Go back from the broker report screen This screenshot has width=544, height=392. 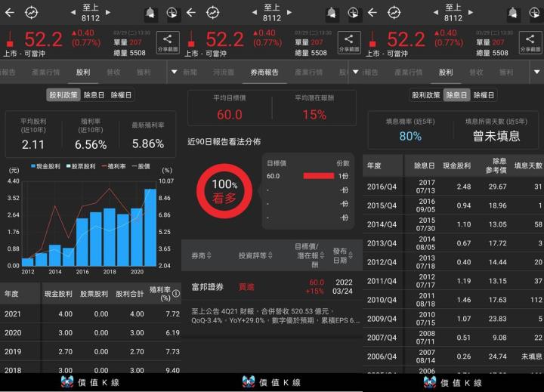click(191, 13)
